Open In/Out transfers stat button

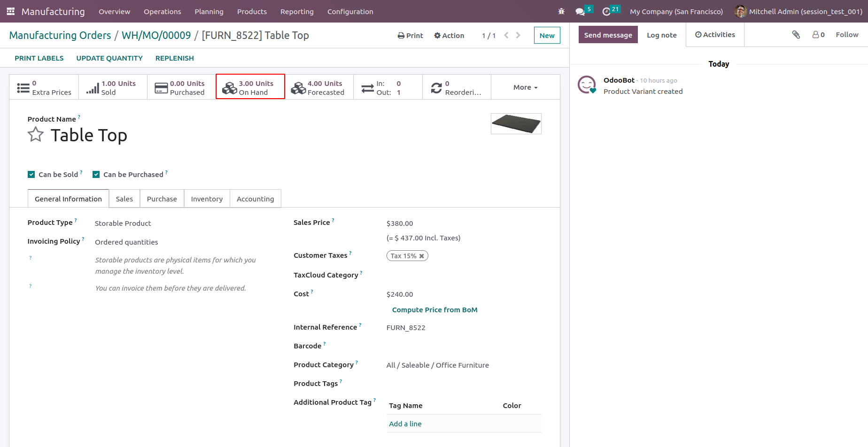[x=388, y=87]
